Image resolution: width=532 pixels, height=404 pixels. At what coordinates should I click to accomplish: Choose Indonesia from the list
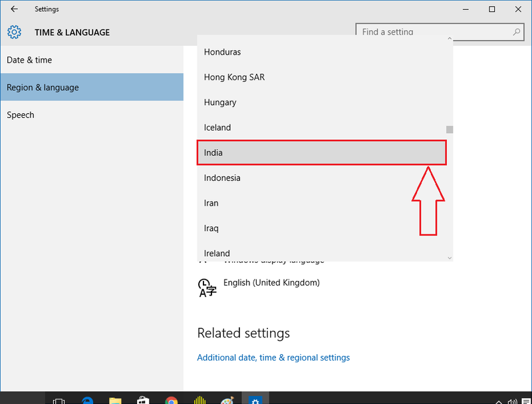pyautogui.click(x=321, y=178)
